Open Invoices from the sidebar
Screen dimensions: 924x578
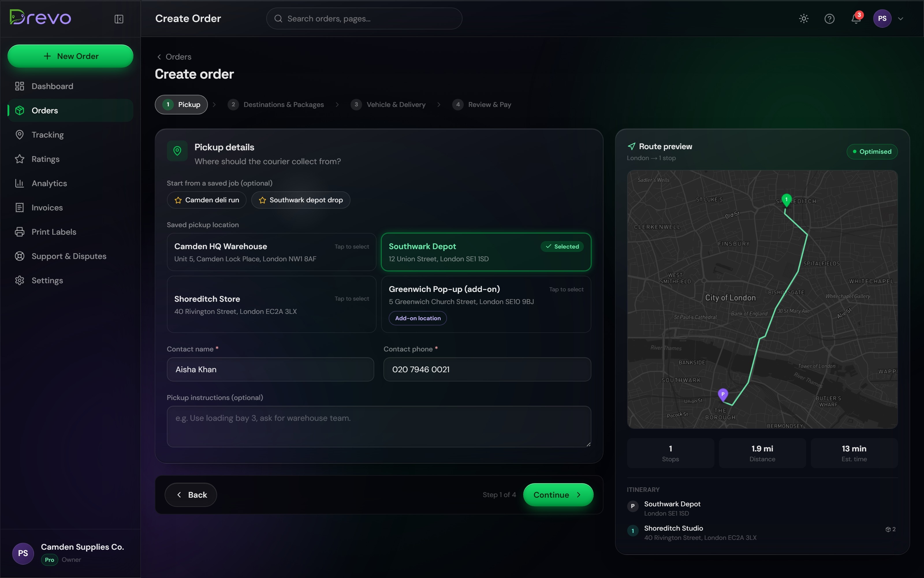click(70, 208)
